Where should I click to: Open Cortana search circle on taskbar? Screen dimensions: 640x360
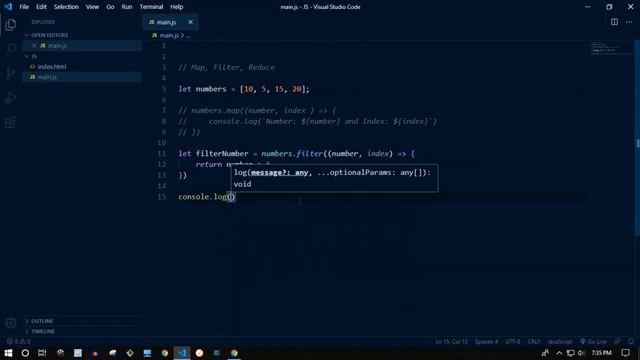pyautogui.click(x=25, y=353)
